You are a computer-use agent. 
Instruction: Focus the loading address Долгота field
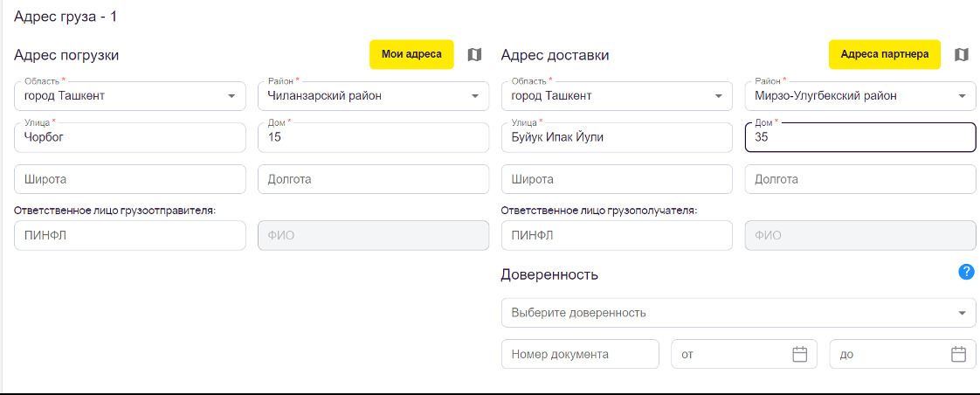pos(374,179)
